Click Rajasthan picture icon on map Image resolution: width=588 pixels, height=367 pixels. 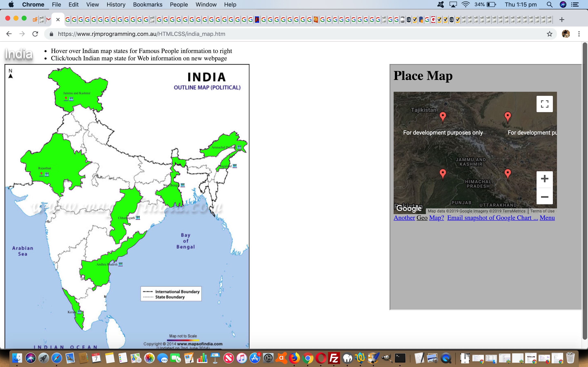click(x=47, y=174)
